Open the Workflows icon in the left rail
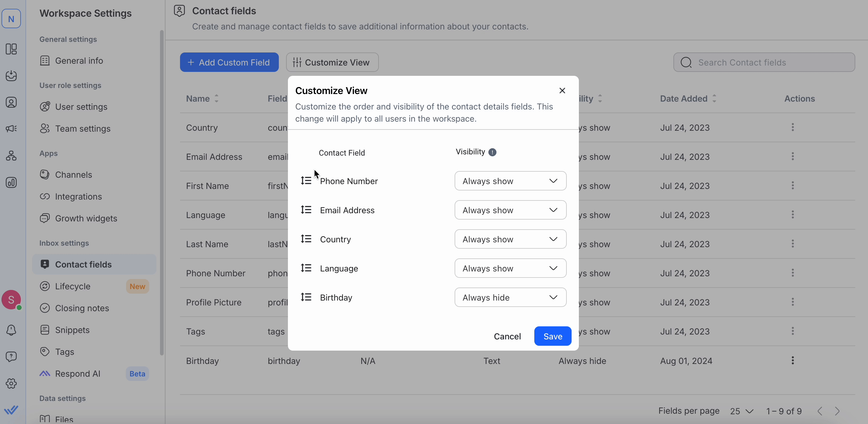868x424 pixels. pos(11,156)
